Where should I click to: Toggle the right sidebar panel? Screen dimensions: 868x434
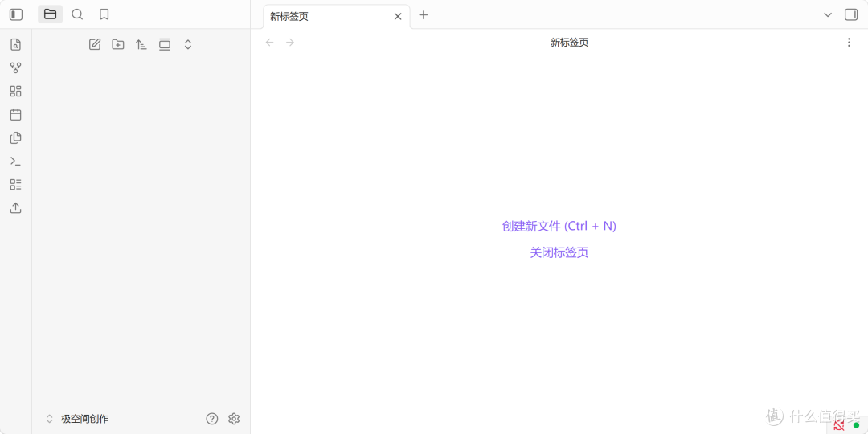click(x=851, y=15)
